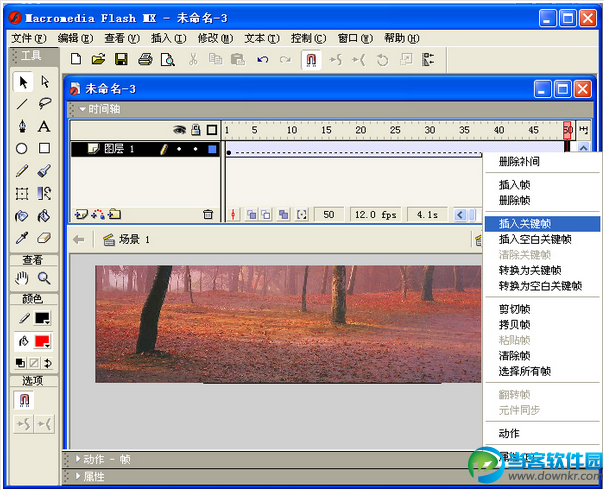The height and width of the screenshot is (490, 604).
Task: Toggle Onion Skin in timeline
Action: coord(251,215)
